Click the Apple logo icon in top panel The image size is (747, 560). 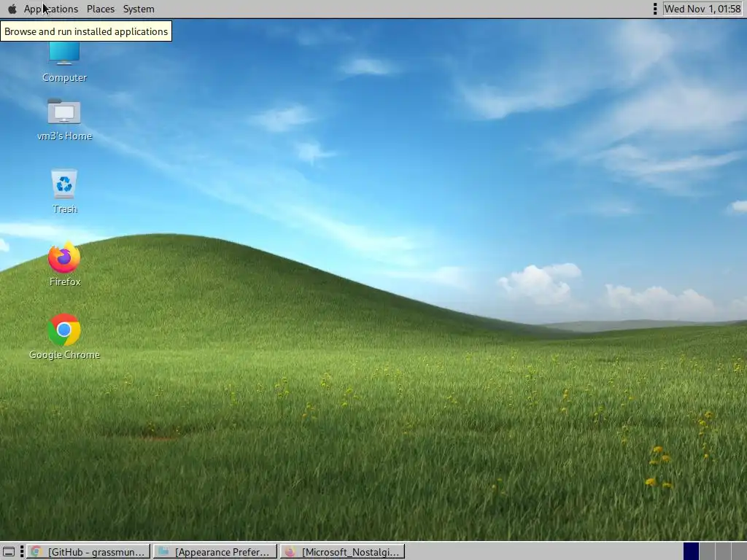click(x=12, y=9)
